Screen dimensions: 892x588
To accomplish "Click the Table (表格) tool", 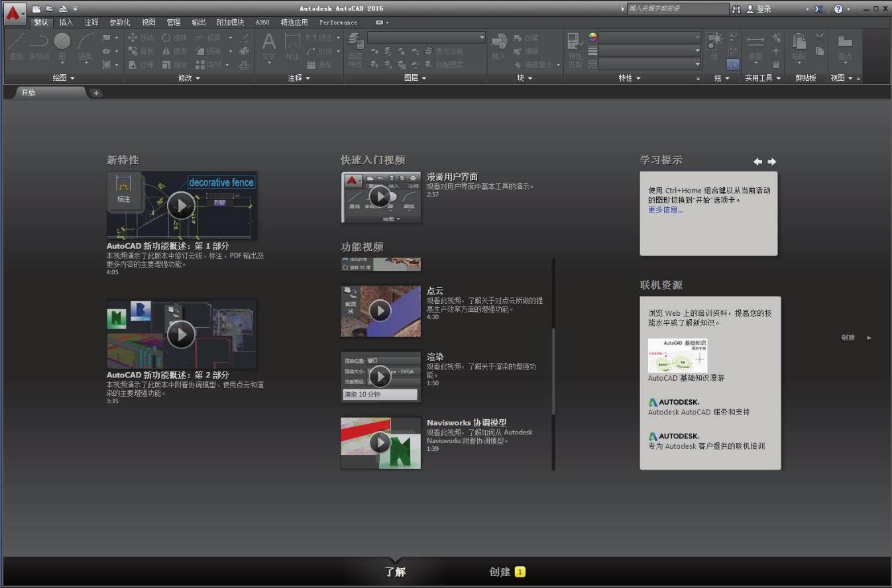I will 319,65.
